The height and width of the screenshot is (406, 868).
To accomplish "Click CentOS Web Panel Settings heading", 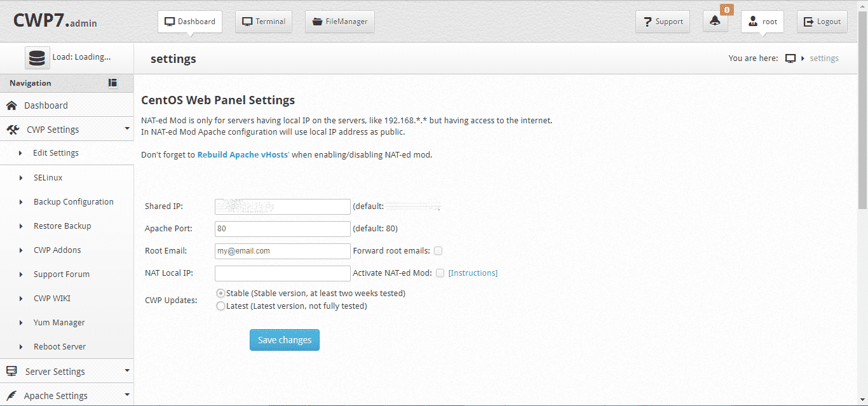I will tap(218, 100).
